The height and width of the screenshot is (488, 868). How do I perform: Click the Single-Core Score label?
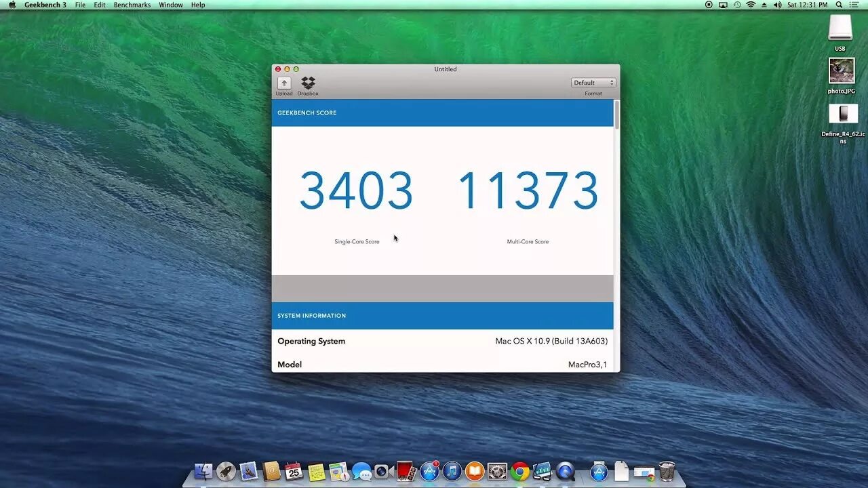[x=357, y=242]
